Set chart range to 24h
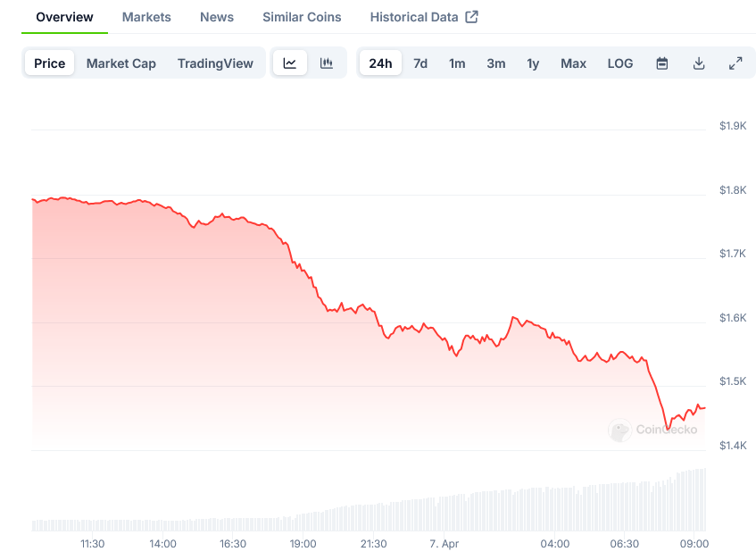756x560 pixels. click(x=380, y=63)
